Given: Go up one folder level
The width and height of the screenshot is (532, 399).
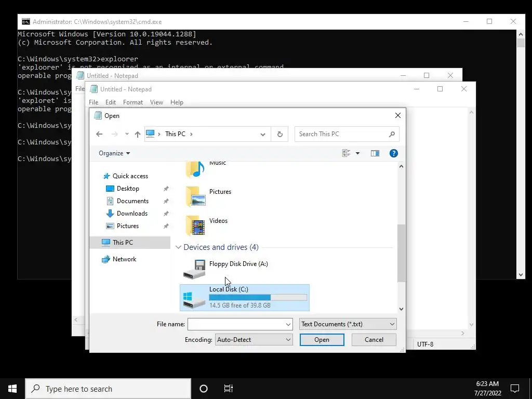Looking at the screenshot, I should pos(137,134).
